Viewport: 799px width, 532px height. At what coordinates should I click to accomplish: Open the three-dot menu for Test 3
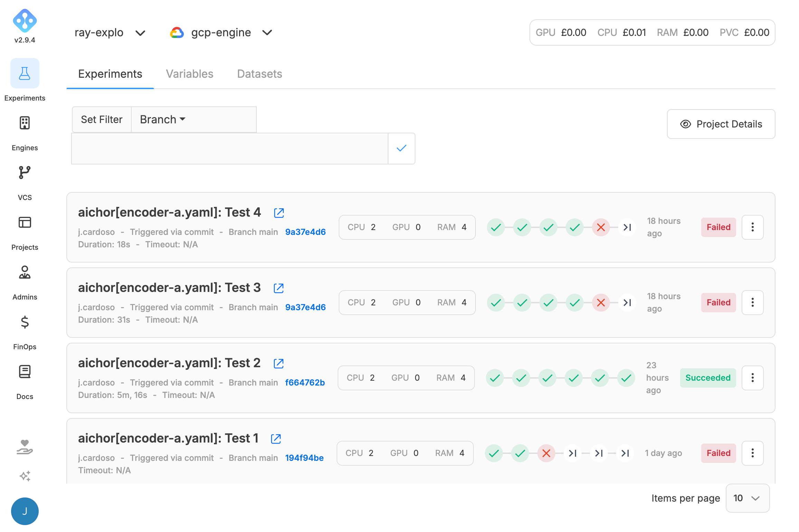pos(752,303)
